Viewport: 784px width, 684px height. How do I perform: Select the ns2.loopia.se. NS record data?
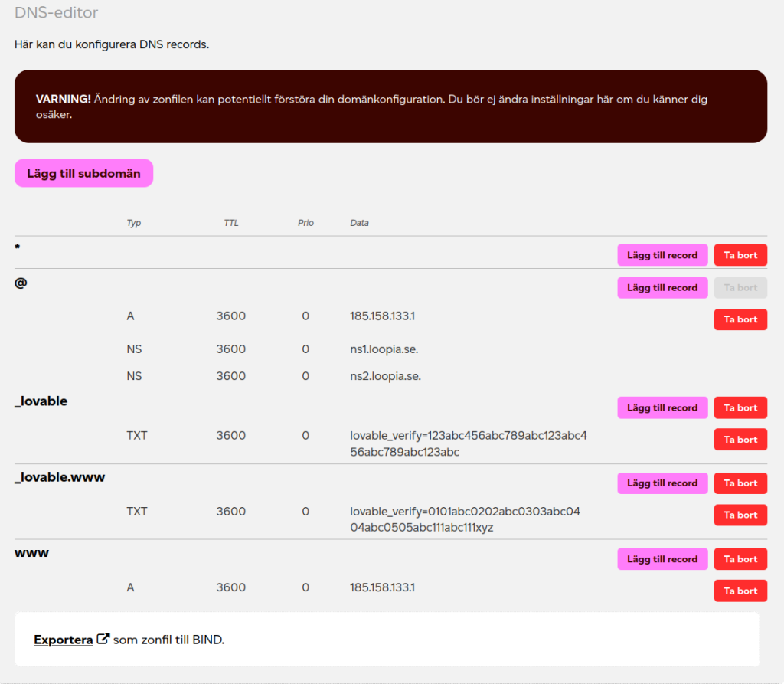click(x=385, y=376)
